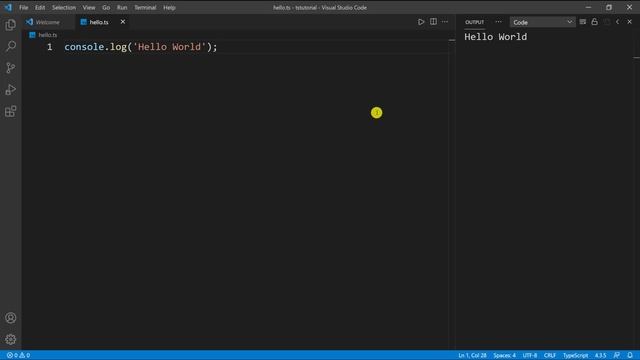Click UTF-8 encoding in status bar
The width and height of the screenshot is (640, 360).
(x=530, y=356)
